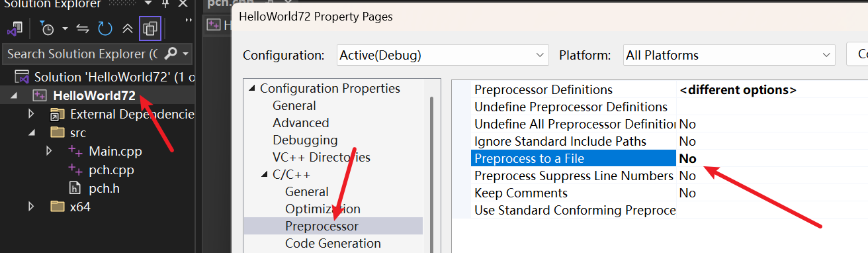Image resolution: width=868 pixels, height=253 pixels.
Task: Open pch.h in Solution Explorer
Action: click(x=104, y=188)
